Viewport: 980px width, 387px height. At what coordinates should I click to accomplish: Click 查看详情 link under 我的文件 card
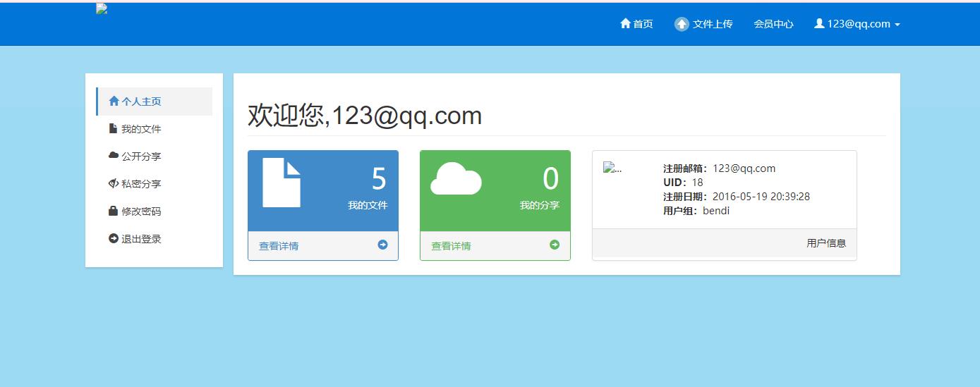279,246
